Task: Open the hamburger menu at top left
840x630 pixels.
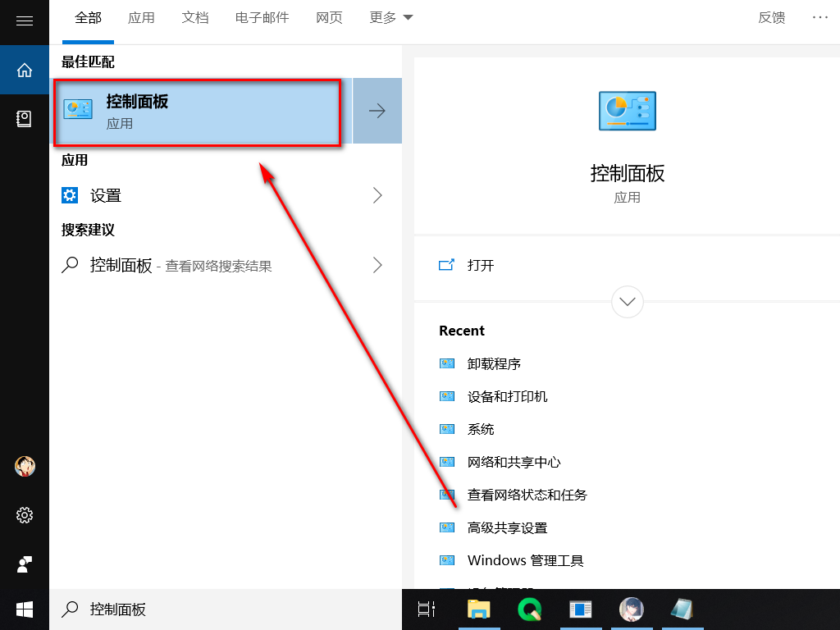Action: 25,21
